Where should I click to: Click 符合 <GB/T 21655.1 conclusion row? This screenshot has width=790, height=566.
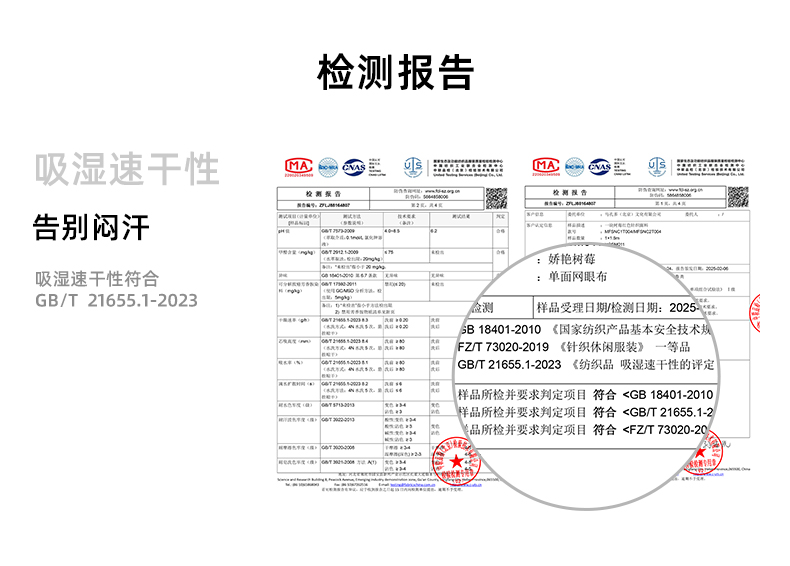(586, 412)
